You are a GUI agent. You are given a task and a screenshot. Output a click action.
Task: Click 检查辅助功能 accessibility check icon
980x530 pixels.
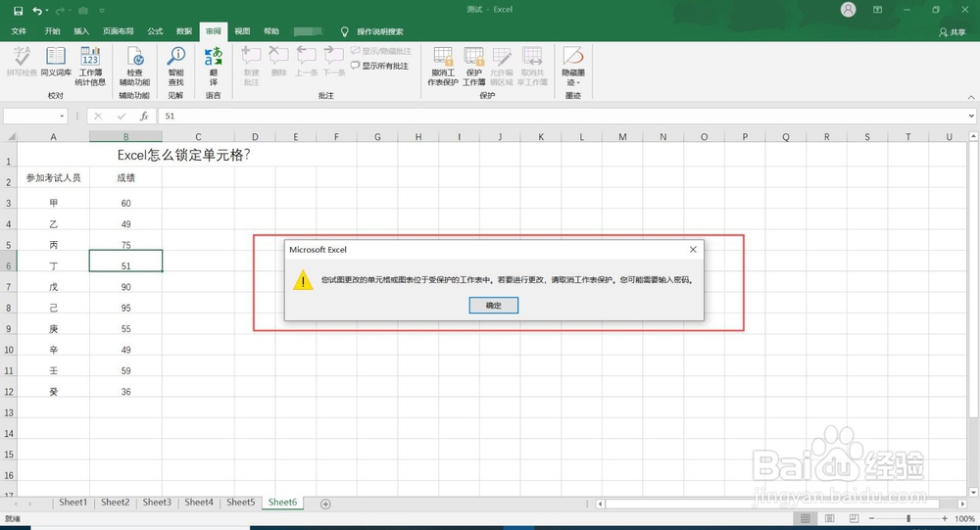pos(135,66)
